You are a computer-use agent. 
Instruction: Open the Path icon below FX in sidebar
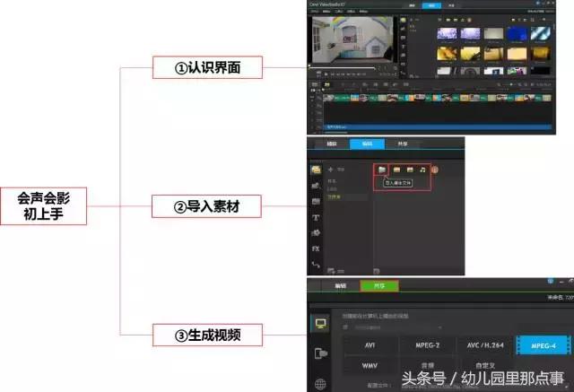coord(316,265)
